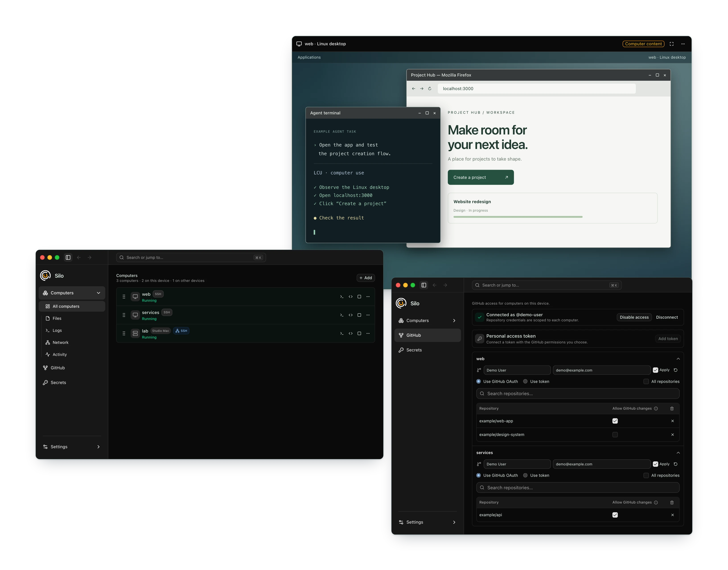
Task: Toggle Apply checkbox in web section
Action: point(655,370)
